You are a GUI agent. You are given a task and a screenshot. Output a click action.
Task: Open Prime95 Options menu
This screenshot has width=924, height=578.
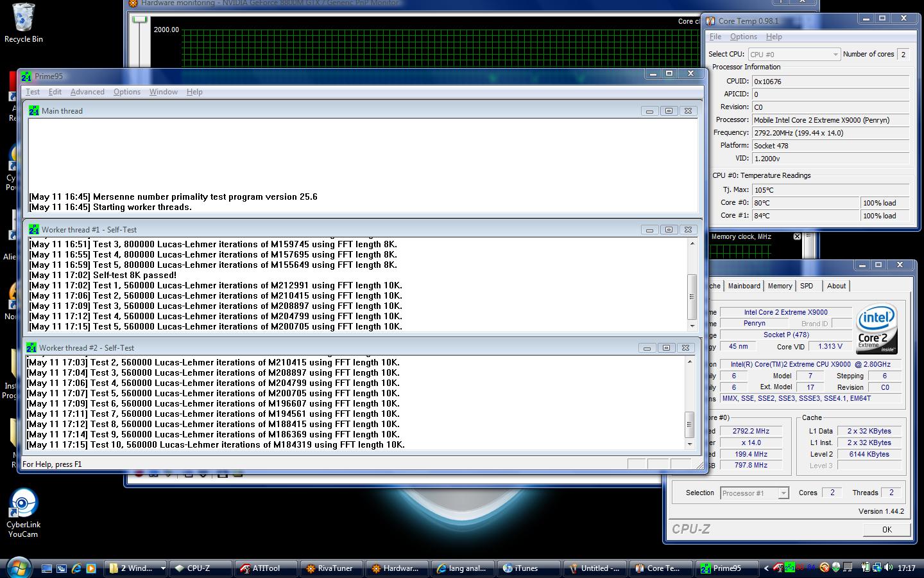click(127, 92)
